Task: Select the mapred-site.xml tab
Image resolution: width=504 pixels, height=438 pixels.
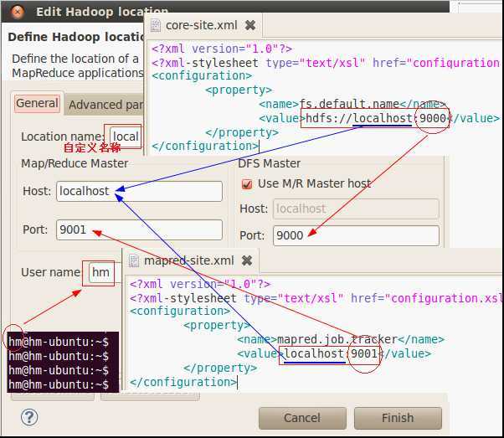Action: 188,260
